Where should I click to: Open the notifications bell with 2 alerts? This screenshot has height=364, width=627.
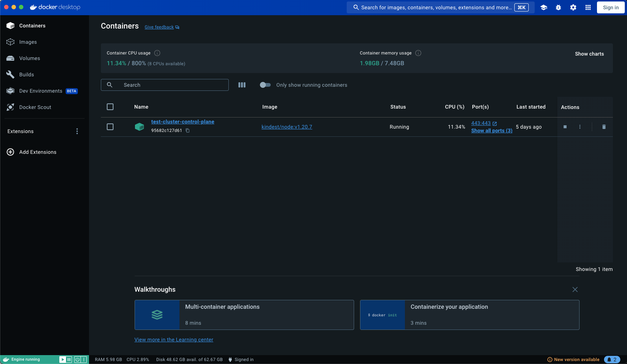tap(612, 360)
